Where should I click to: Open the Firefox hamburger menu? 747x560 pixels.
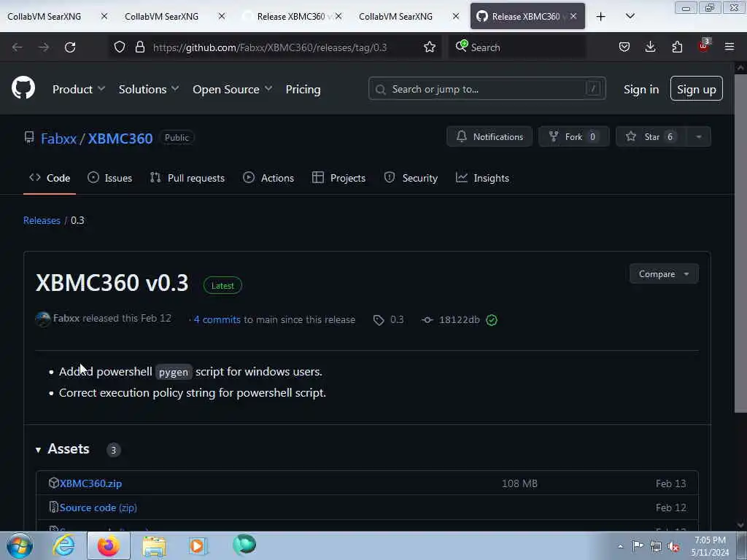click(x=729, y=47)
